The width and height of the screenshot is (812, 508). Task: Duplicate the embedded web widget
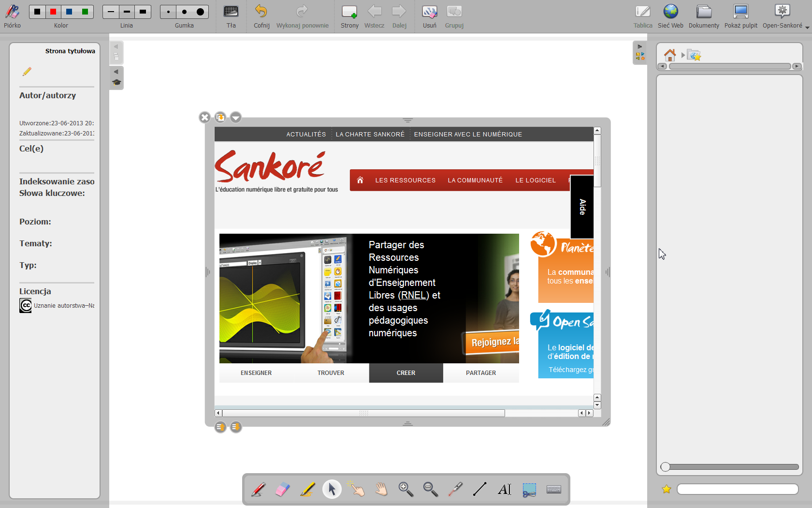coord(220,118)
